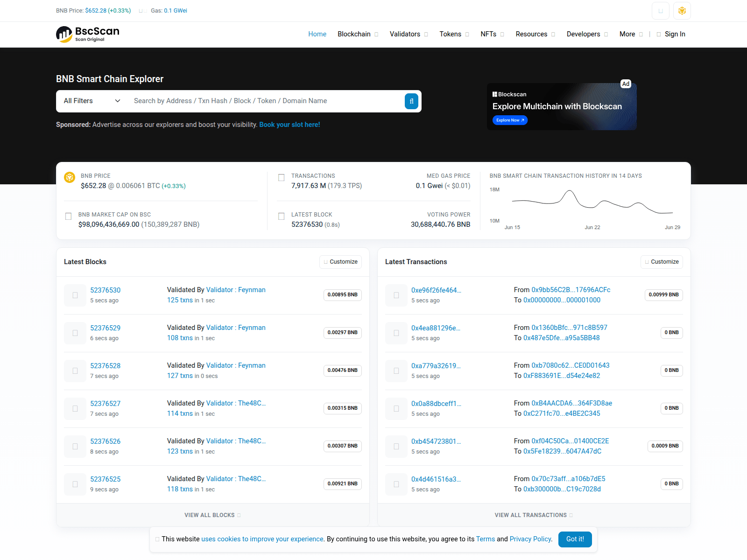Click '0.00999 BNB' amount badge
The width and height of the screenshot is (747, 560).
point(664,295)
